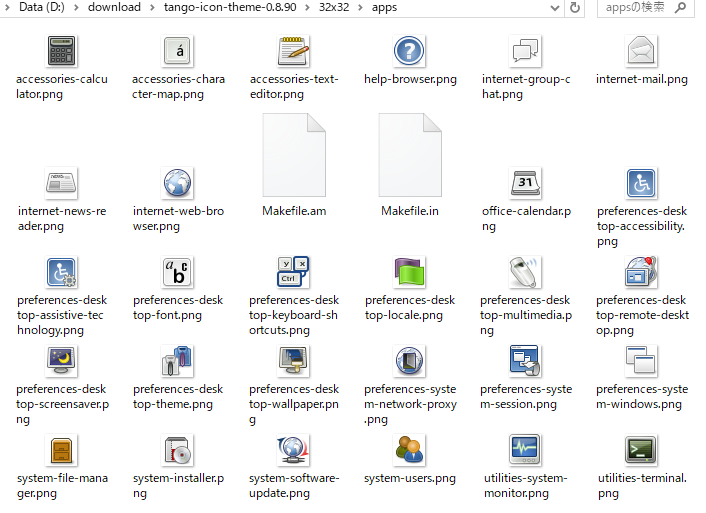
Task: Click the internet-web-browser.png file name
Action: (178, 218)
